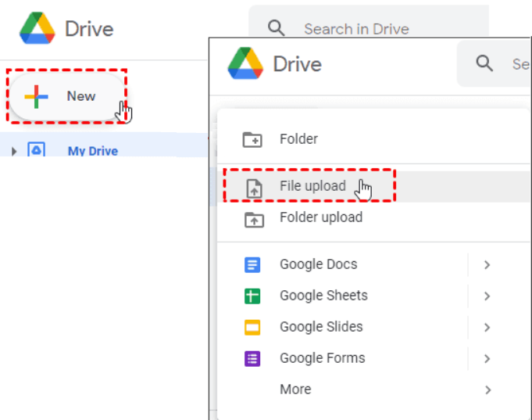The height and width of the screenshot is (420, 532).
Task: Click the My Drive folder icon
Action: pos(36,149)
